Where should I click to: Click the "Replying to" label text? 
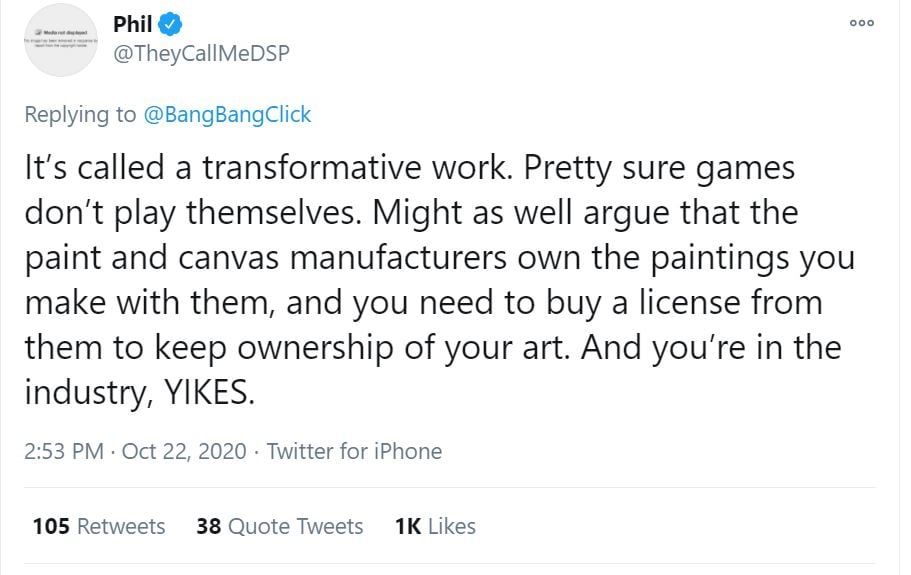[80, 114]
